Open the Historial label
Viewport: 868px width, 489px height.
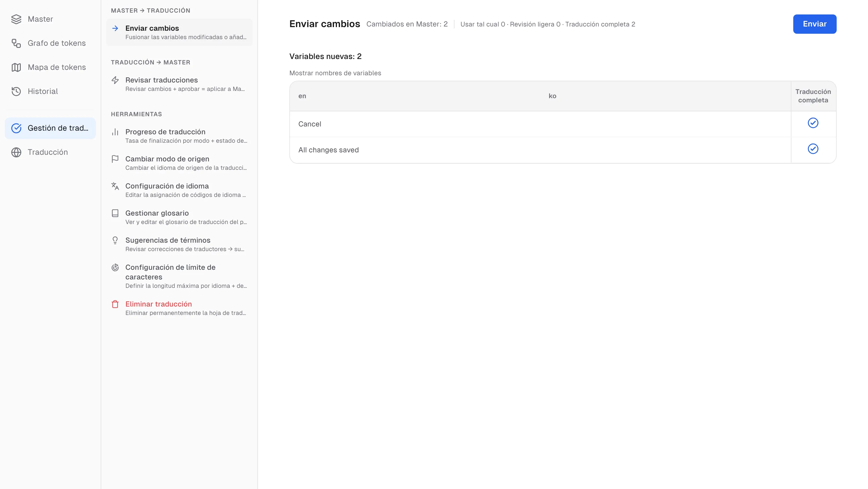(43, 92)
